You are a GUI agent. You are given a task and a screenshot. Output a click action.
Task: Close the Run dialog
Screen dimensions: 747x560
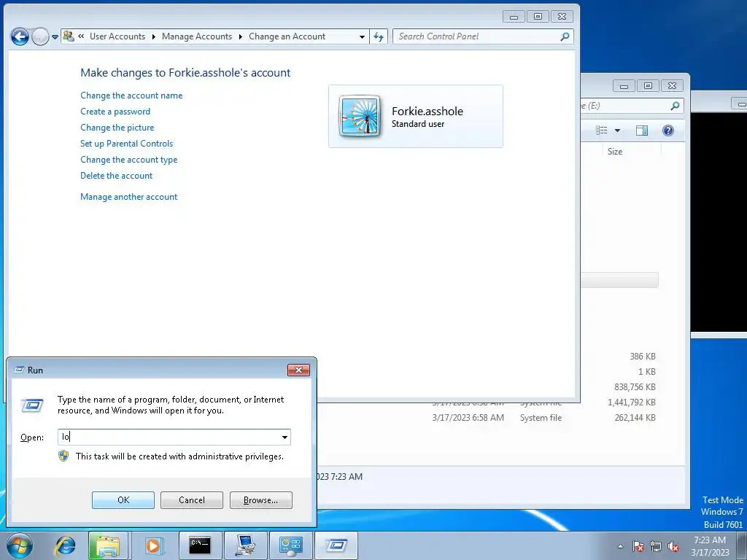(298, 370)
